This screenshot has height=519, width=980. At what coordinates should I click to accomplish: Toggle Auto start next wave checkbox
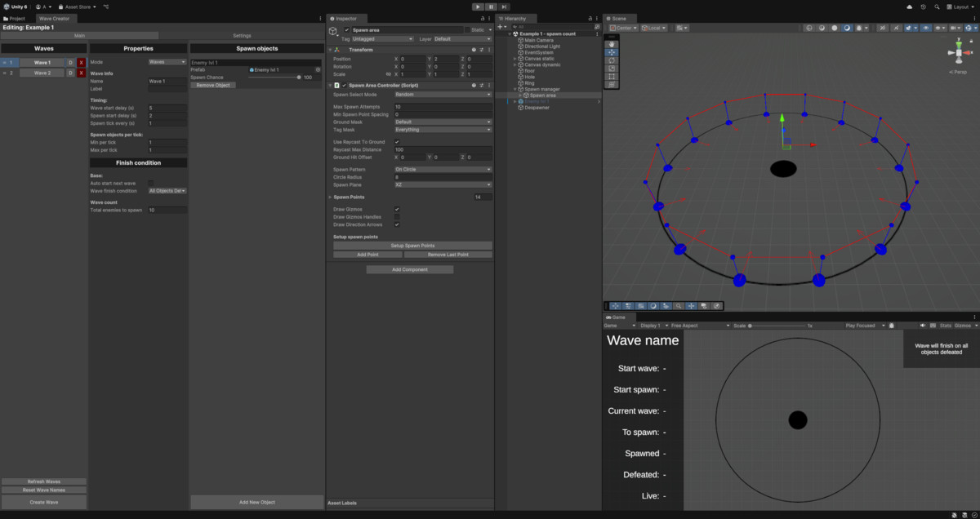150,183
